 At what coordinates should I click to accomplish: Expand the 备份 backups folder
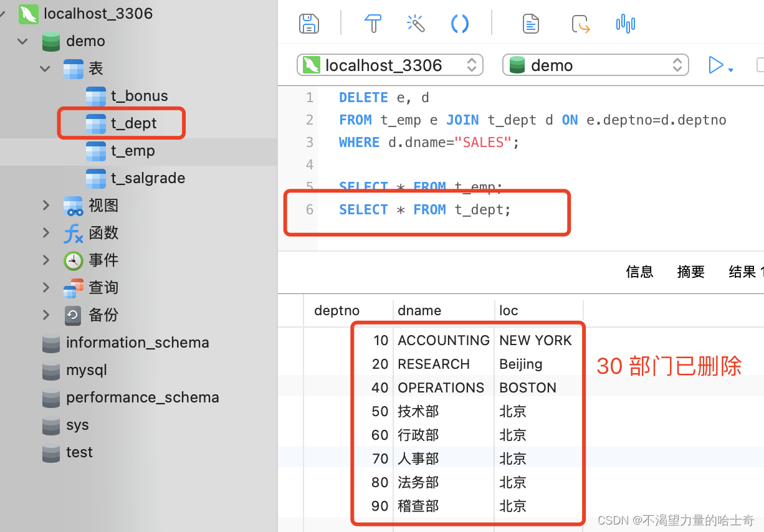[45, 315]
